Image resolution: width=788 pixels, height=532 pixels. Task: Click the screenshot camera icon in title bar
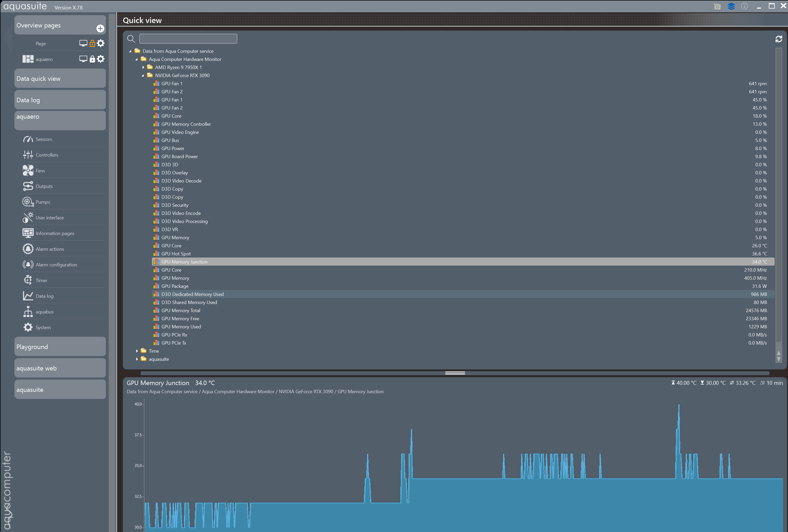717,7
